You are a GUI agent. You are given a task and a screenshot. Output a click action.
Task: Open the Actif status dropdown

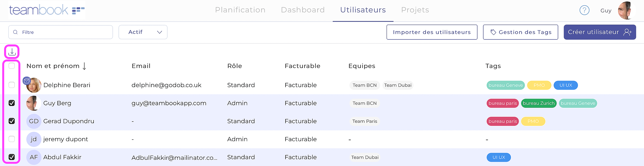tap(143, 32)
